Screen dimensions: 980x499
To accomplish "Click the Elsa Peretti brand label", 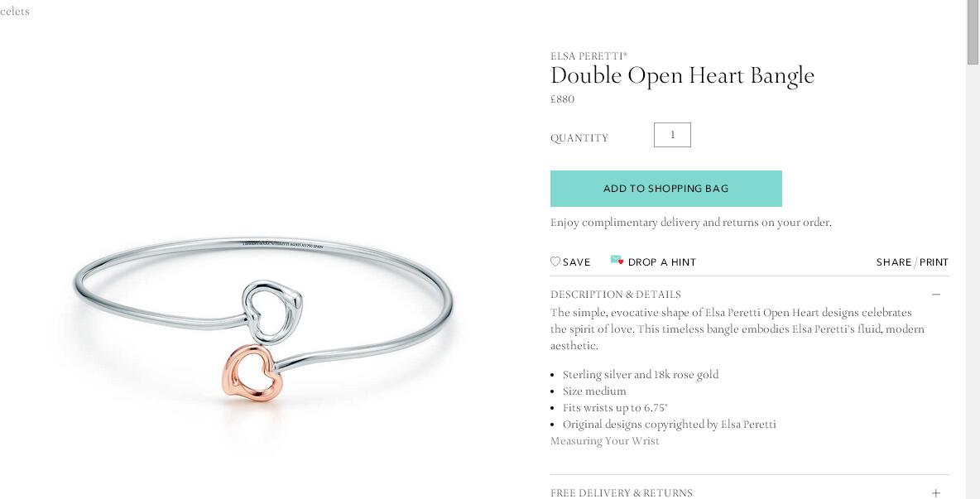I will [x=588, y=55].
